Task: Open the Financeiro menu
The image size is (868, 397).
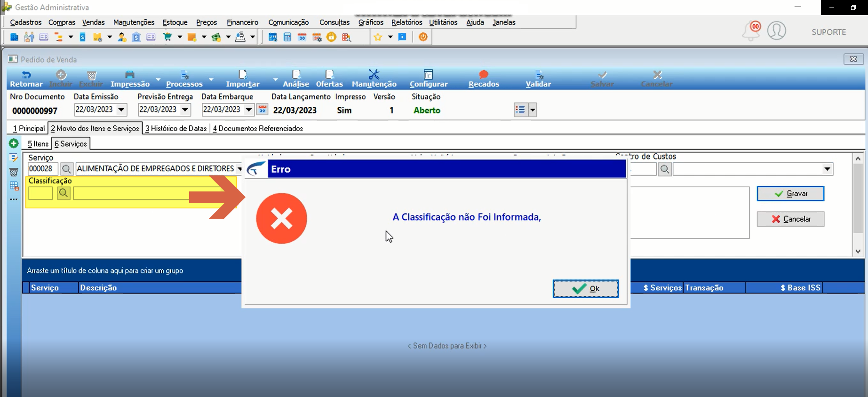Action: [243, 22]
